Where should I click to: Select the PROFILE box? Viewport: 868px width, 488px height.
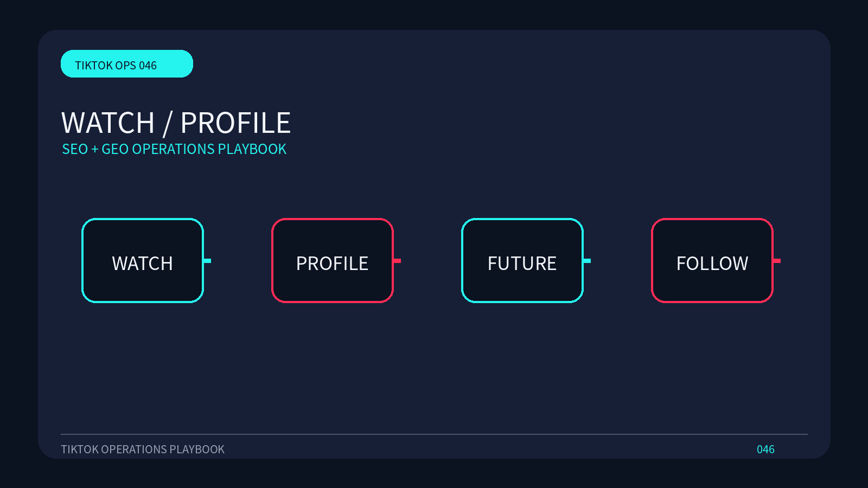pos(333,261)
